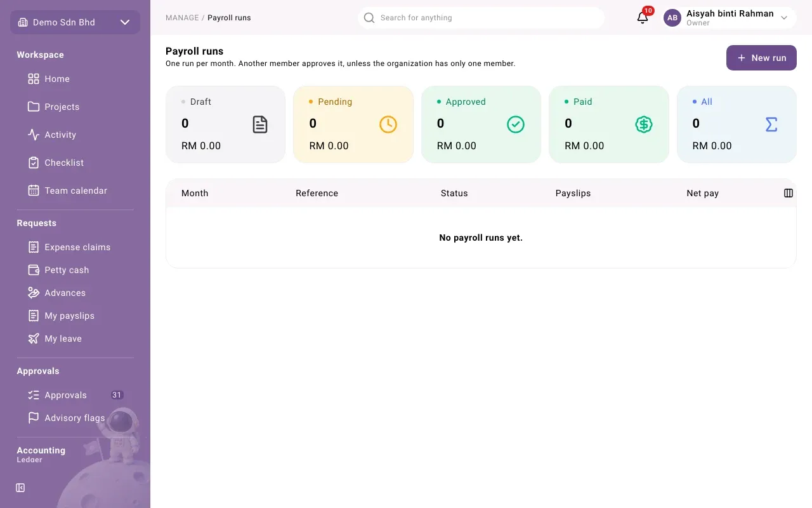The width and height of the screenshot is (812, 508).
Task: Click the Workspace section heading
Action: (40, 55)
